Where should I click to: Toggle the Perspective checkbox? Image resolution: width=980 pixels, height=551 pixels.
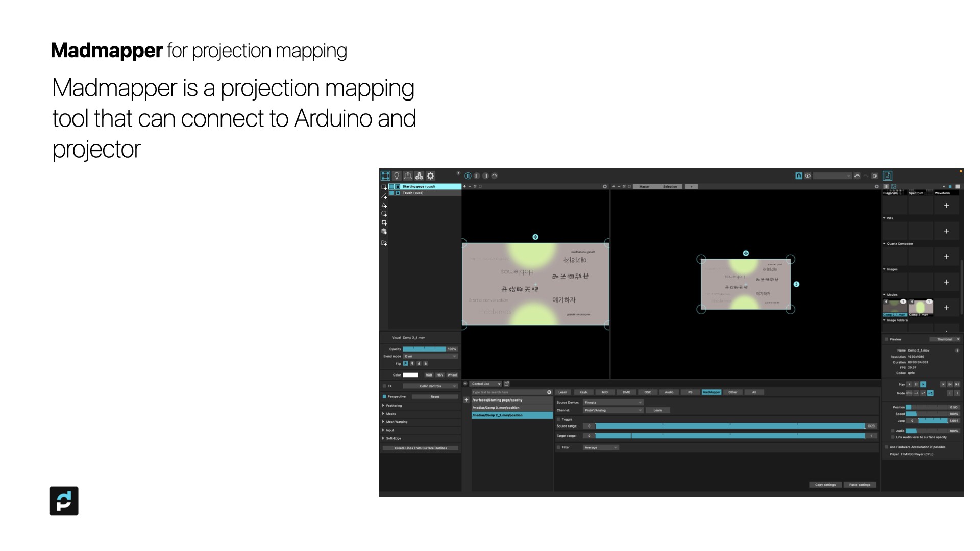pyautogui.click(x=385, y=397)
